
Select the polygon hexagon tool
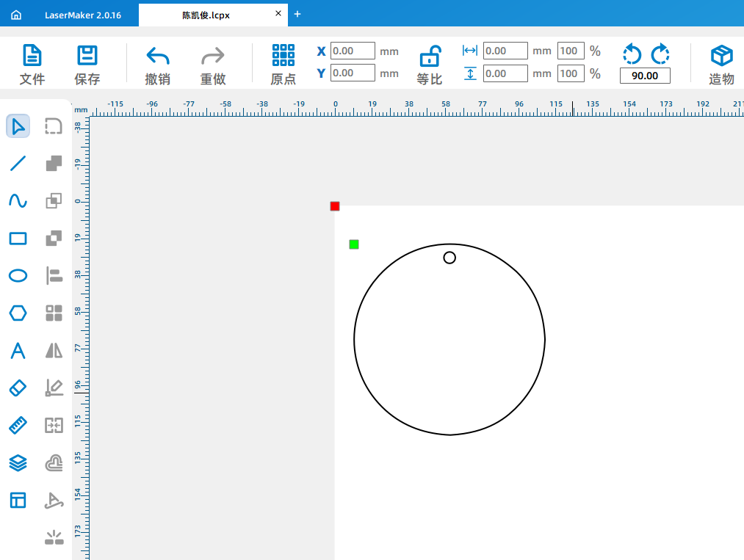click(x=18, y=313)
